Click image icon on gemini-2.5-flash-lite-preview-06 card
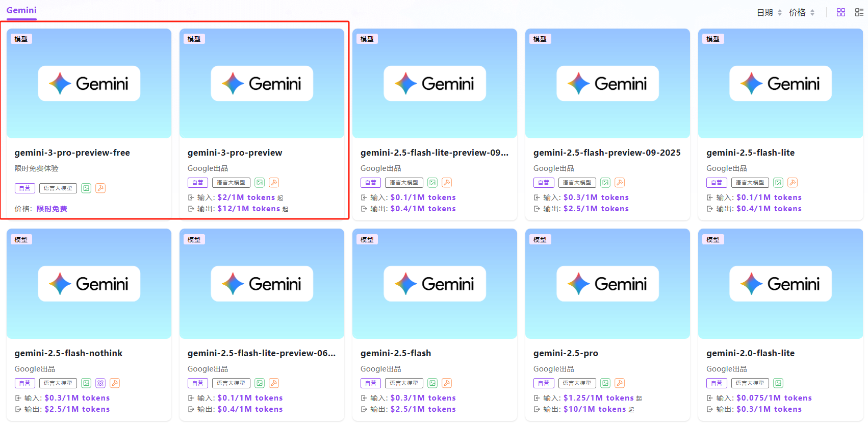The width and height of the screenshot is (868, 423). pyautogui.click(x=260, y=383)
